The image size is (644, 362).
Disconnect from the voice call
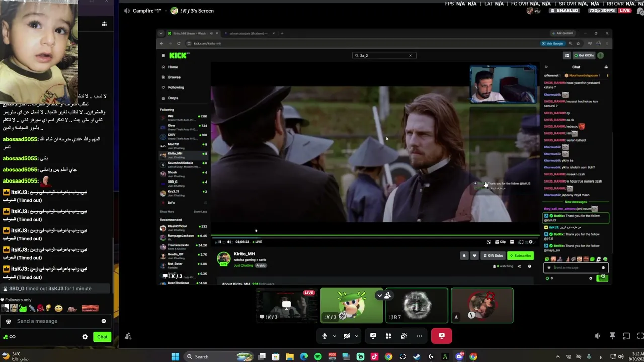click(441, 336)
